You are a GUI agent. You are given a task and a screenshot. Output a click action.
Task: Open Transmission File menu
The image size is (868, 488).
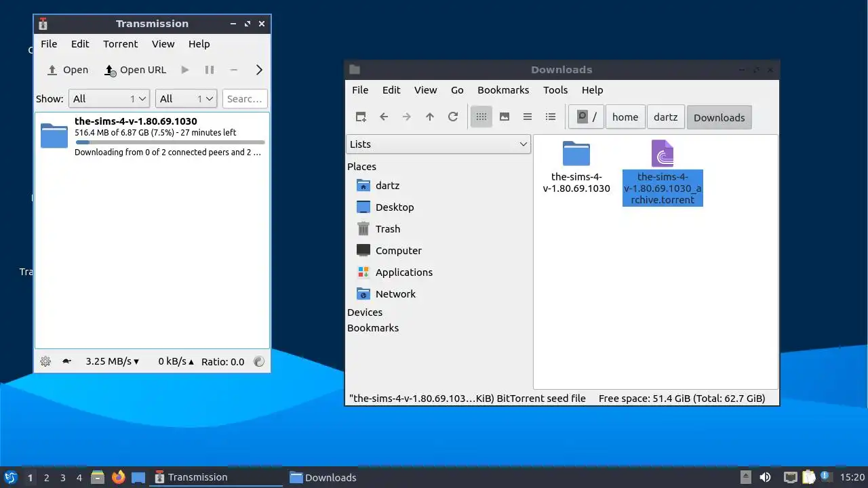coord(49,44)
